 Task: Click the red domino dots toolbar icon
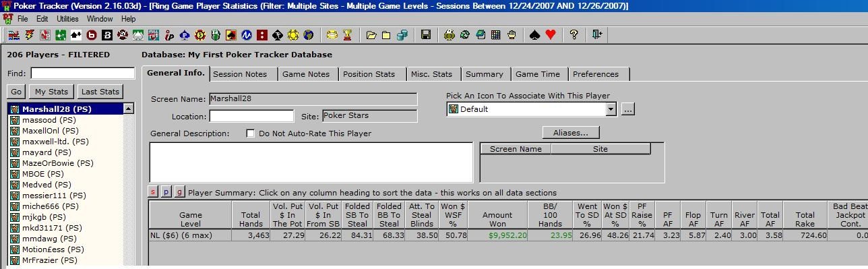[262, 35]
